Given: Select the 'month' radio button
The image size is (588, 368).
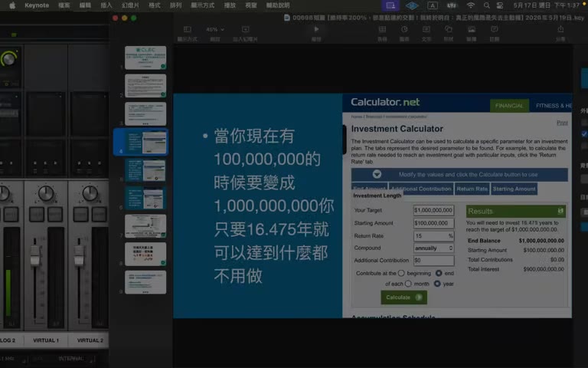Looking at the screenshot, I should (408, 284).
